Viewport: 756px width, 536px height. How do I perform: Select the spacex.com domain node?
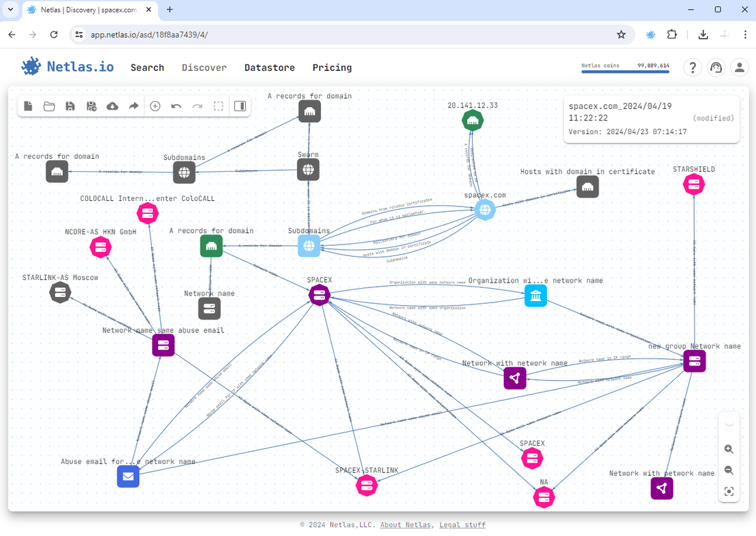pos(485,210)
